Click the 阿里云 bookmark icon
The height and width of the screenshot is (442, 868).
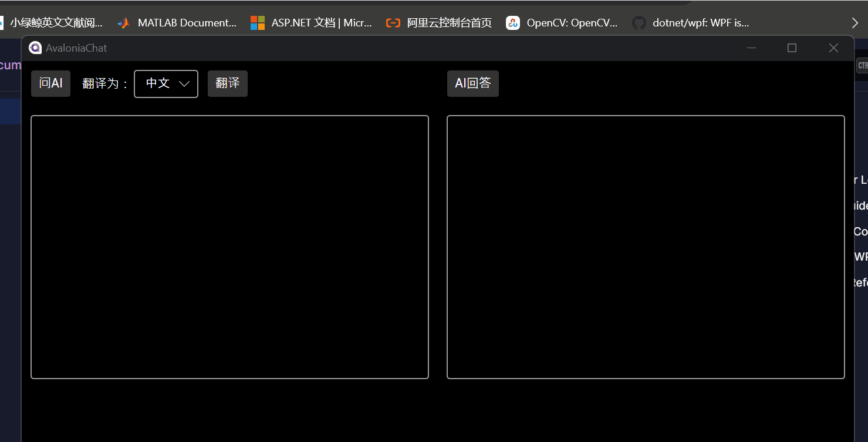point(393,23)
